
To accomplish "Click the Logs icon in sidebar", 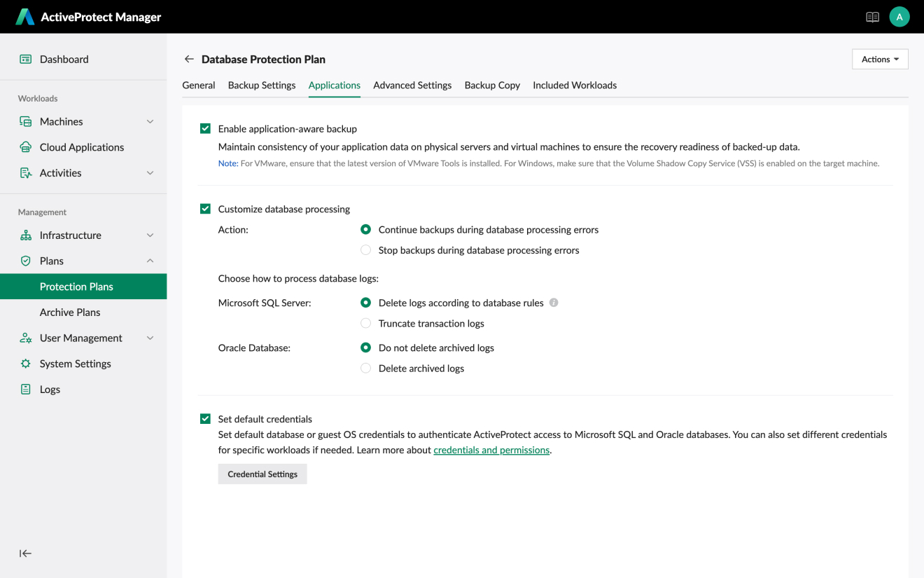I will [26, 390].
